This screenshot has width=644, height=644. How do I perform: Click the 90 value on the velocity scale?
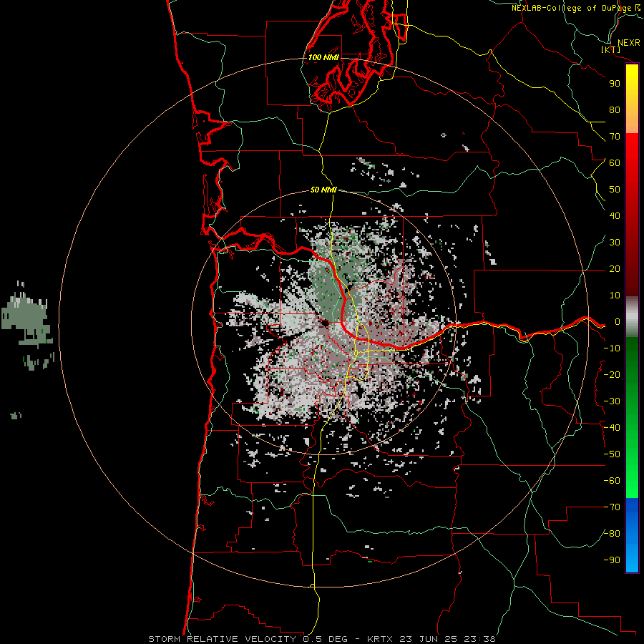pos(615,84)
